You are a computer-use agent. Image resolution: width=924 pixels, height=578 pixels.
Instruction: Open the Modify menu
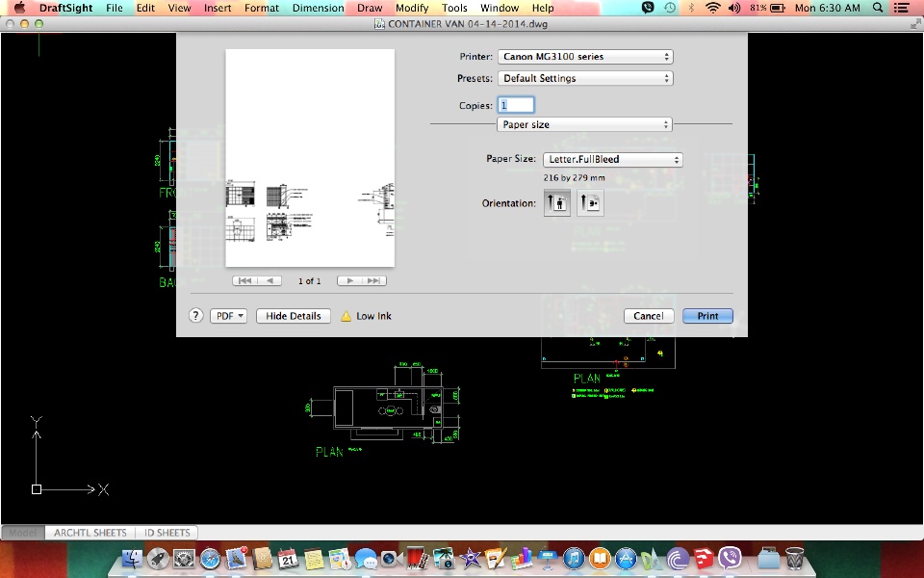[412, 8]
